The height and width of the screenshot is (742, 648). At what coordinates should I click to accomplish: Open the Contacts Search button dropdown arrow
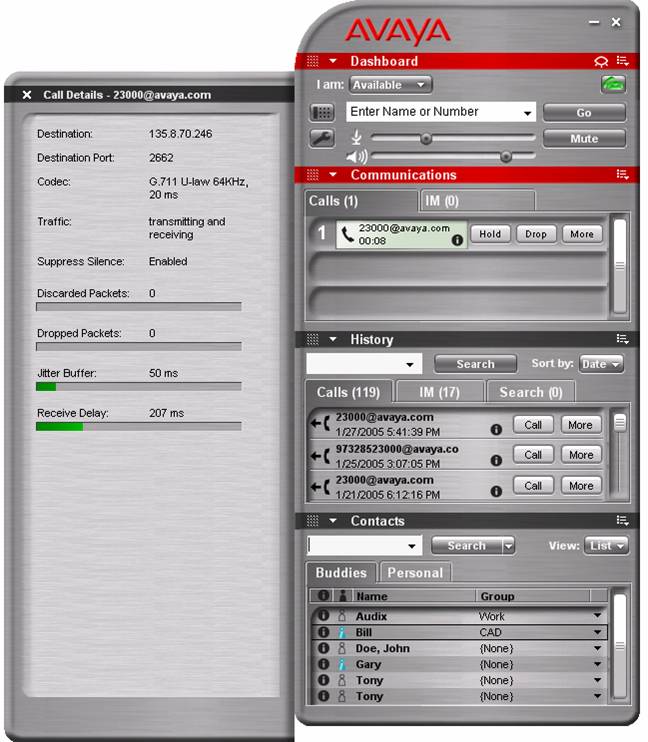click(508, 546)
